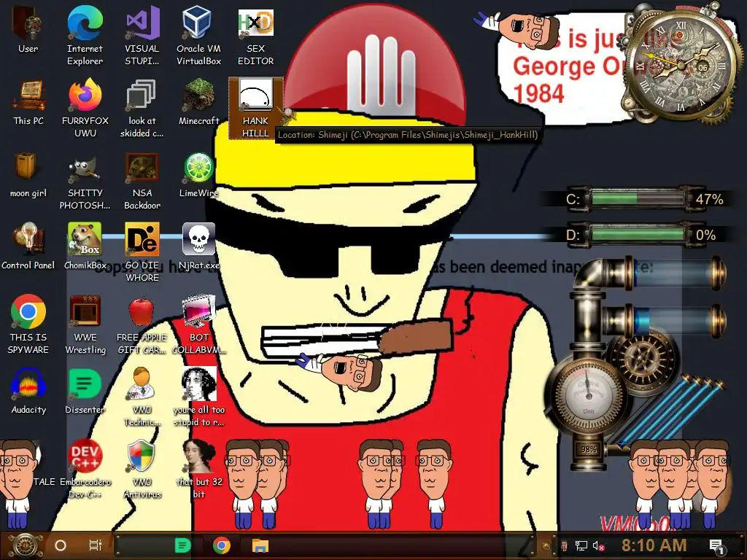The image size is (747, 560).
Task: Click the 8:10 AM taskbar clock
Action: coord(654,545)
